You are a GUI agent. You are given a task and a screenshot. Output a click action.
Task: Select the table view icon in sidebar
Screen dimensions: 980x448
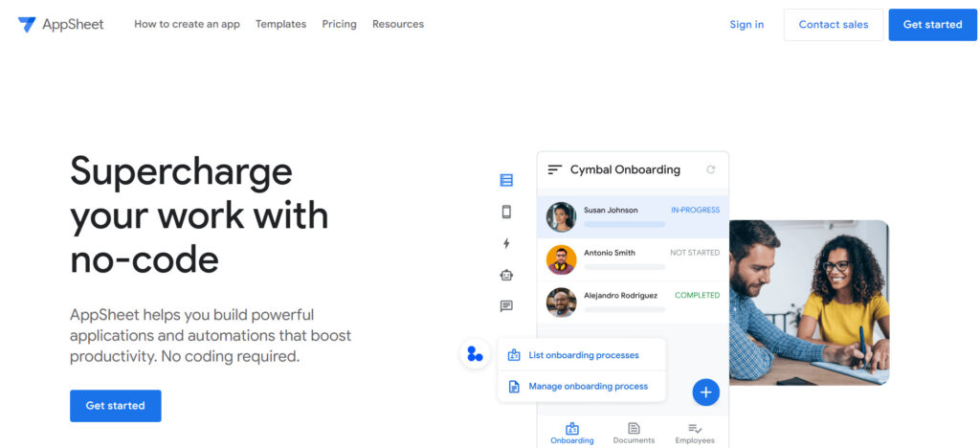point(506,180)
